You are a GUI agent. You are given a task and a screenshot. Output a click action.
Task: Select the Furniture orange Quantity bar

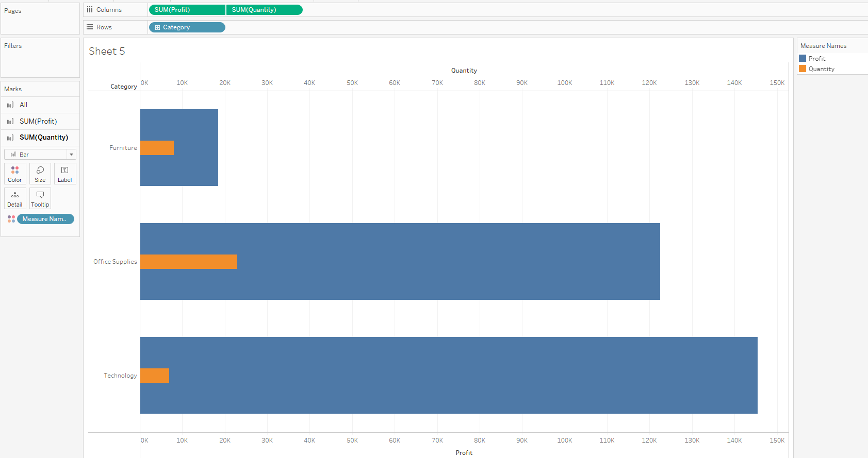[157, 148]
